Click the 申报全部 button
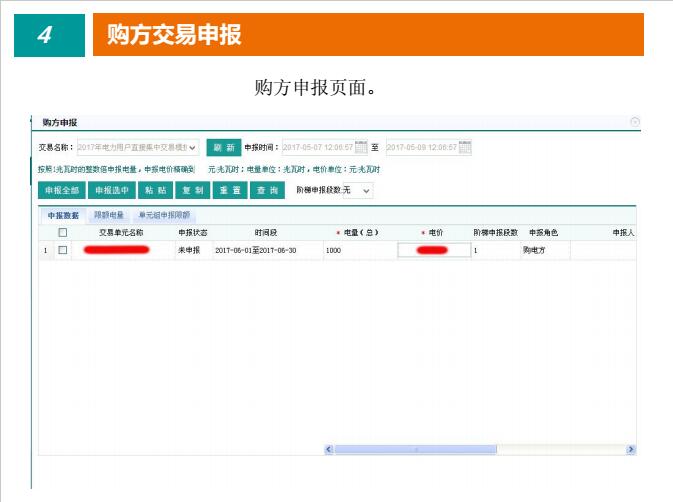673x502 pixels. (x=61, y=190)
